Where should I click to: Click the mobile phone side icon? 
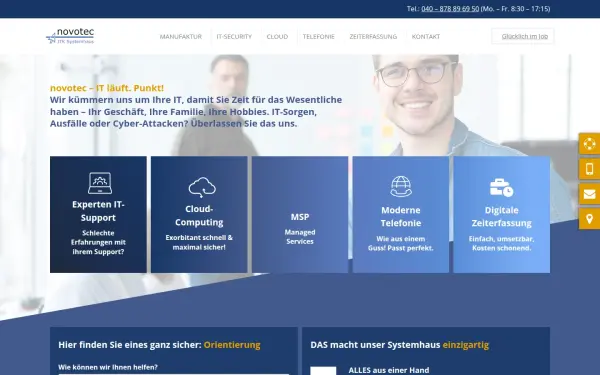click(x=589, y=169)
